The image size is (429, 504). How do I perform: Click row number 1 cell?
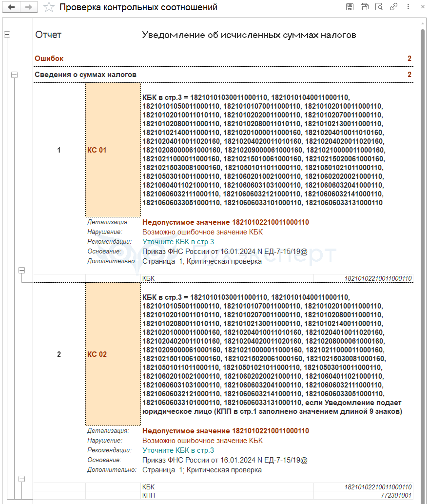(59, 150)
